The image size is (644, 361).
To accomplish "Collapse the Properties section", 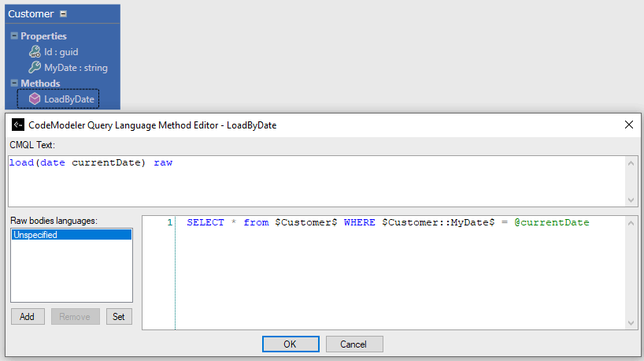I will (x=14, y=36).
